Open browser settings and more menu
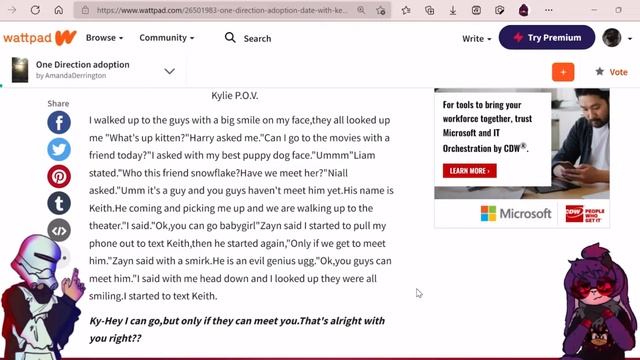This screenshot has height=360, width=640. (549, 10)
